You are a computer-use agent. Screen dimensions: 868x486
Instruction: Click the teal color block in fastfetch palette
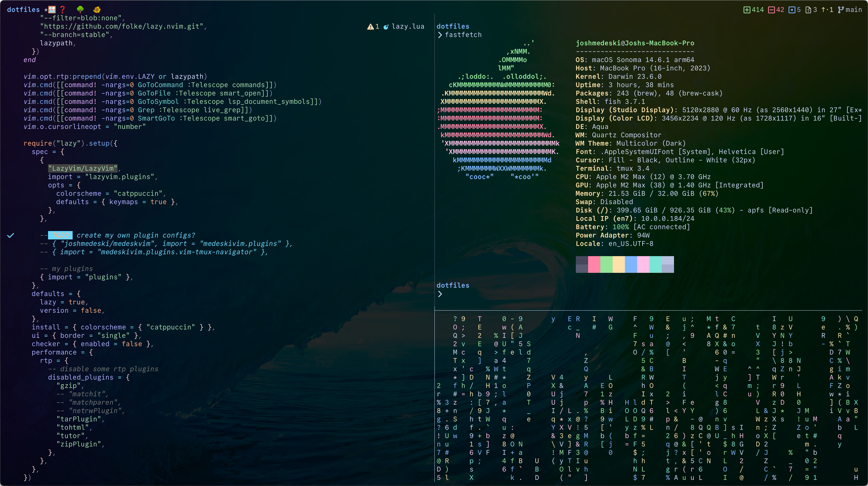pyautogui.click(x=656, y=264)
